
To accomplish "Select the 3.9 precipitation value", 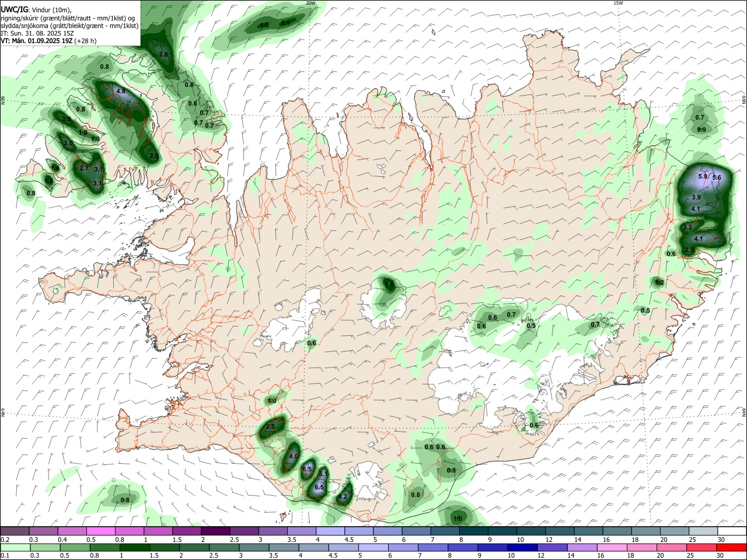I will click(696, 198).
